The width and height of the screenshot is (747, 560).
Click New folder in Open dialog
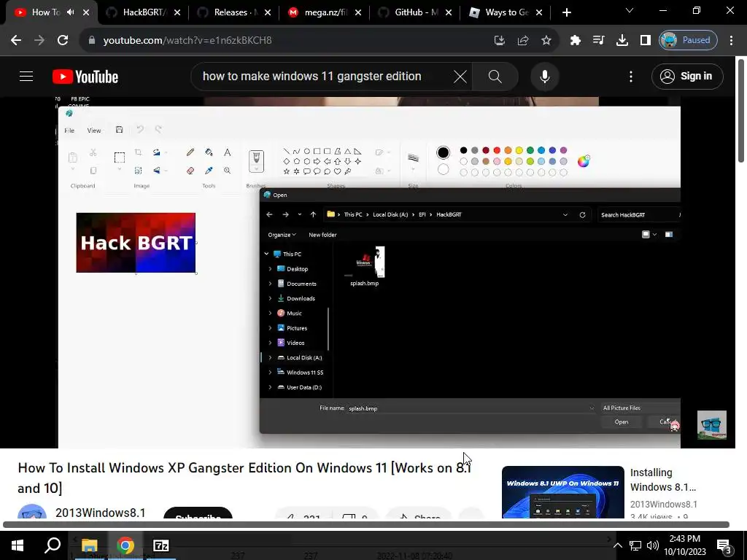[x=322, y=235]
